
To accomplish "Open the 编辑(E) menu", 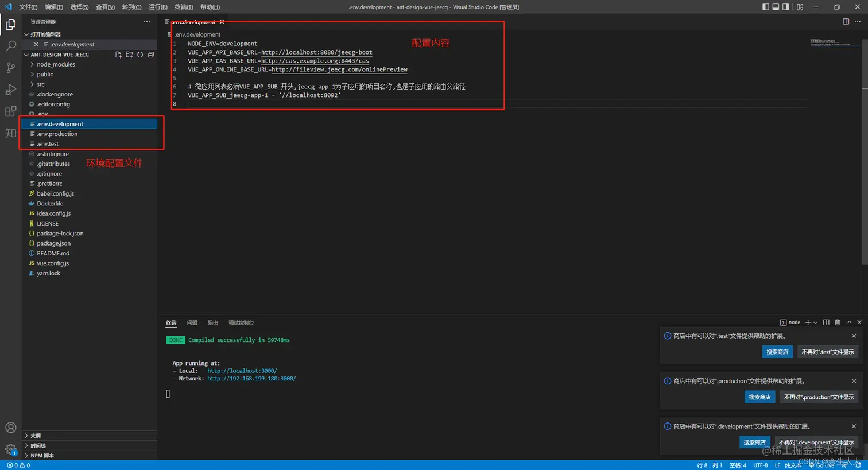I will [54, 7].
